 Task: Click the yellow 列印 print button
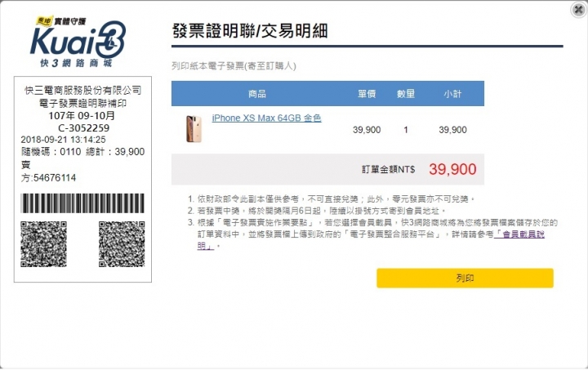(465, 279)
